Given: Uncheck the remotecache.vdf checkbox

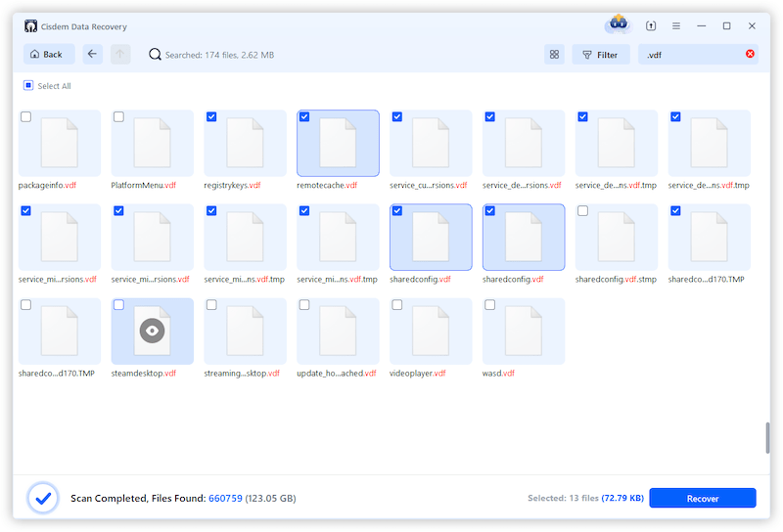Looking at the screenshot, I should click(304, 116).
